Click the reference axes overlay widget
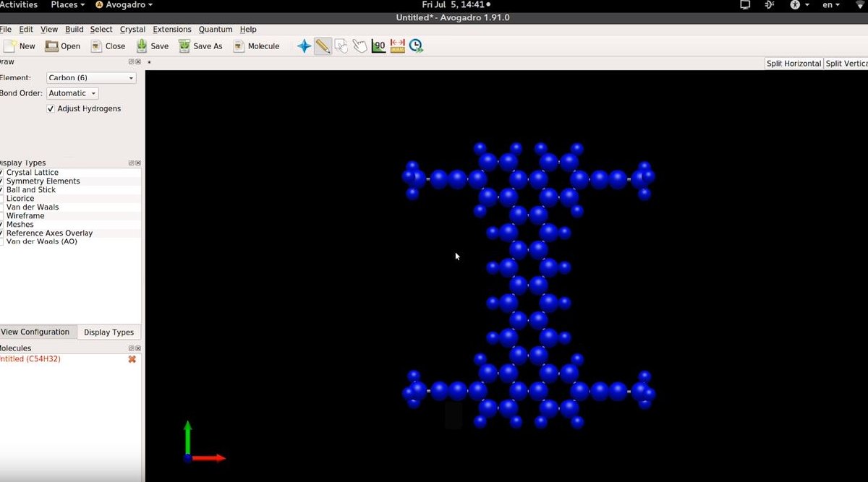Viewport: 868px width, 482px height. [x=203, y=442]
